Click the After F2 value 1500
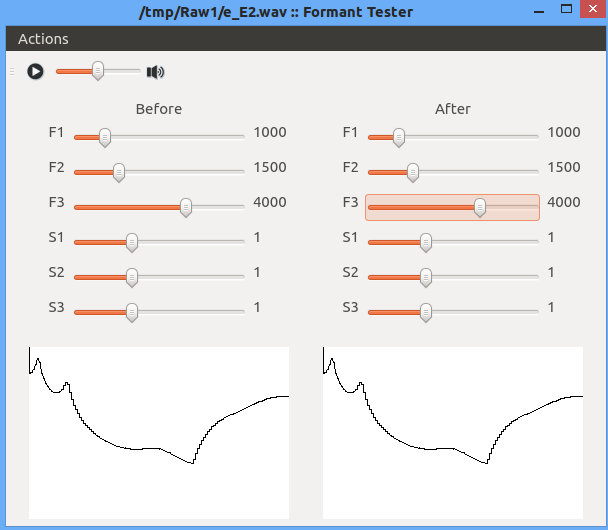608x530 pixels. point(564,167)
